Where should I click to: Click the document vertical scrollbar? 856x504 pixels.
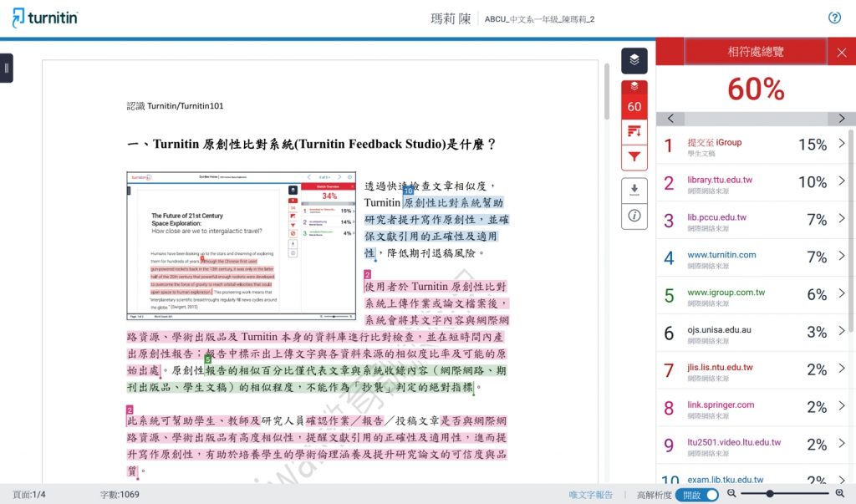pyautogui.click(x=607, y=92)
